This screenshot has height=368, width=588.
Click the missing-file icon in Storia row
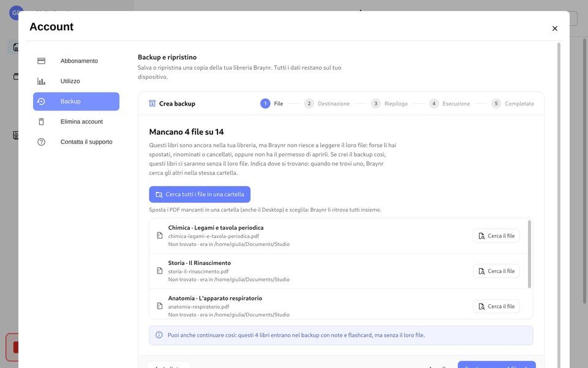[160, 270]
